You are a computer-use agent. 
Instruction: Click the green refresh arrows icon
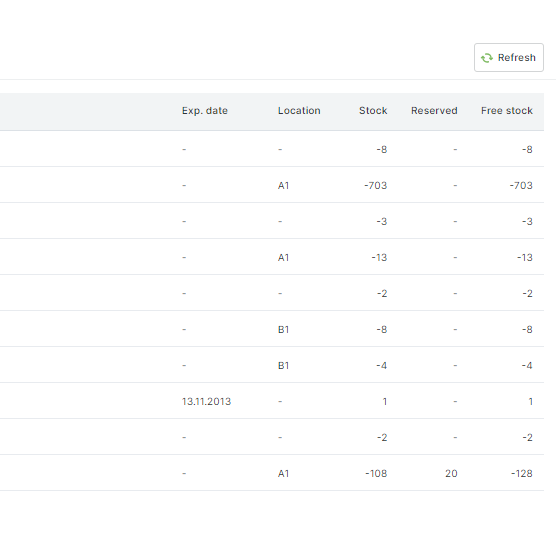487,58
